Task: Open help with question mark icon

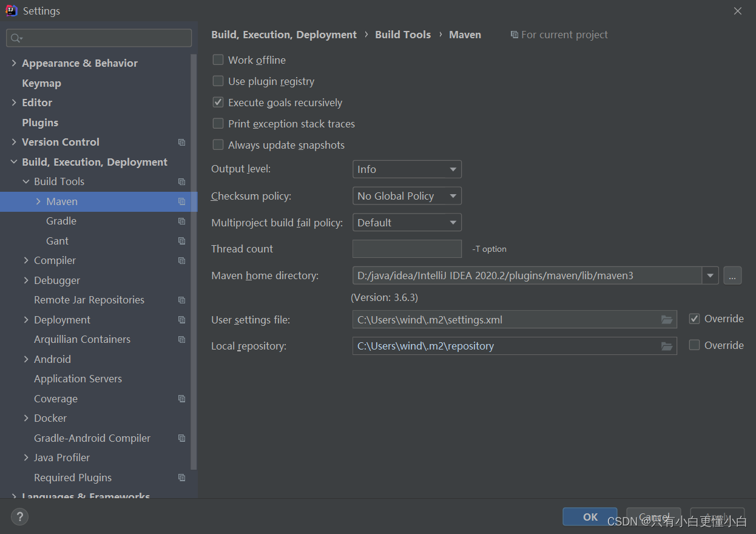Action: [x=19, y=517]
